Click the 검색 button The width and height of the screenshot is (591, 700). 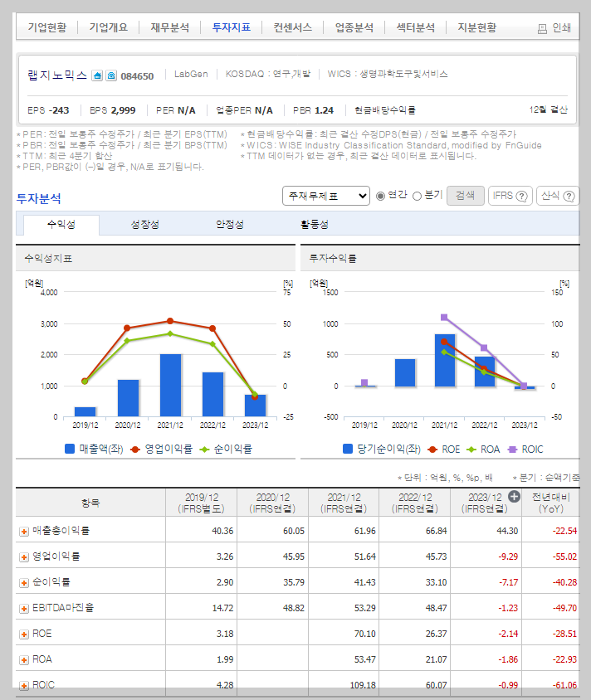pos(465,196)
